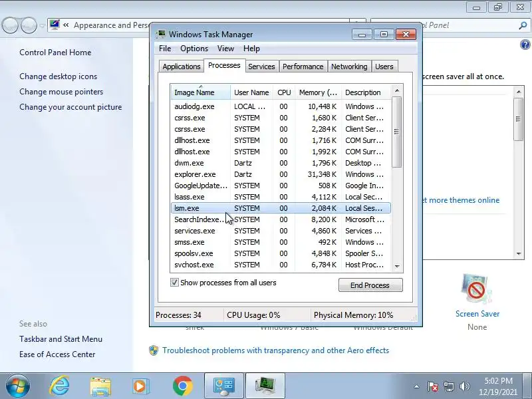Sort processes by Description column
The width and height of the screenshot is (532, 399).
(x=366, y=92)
